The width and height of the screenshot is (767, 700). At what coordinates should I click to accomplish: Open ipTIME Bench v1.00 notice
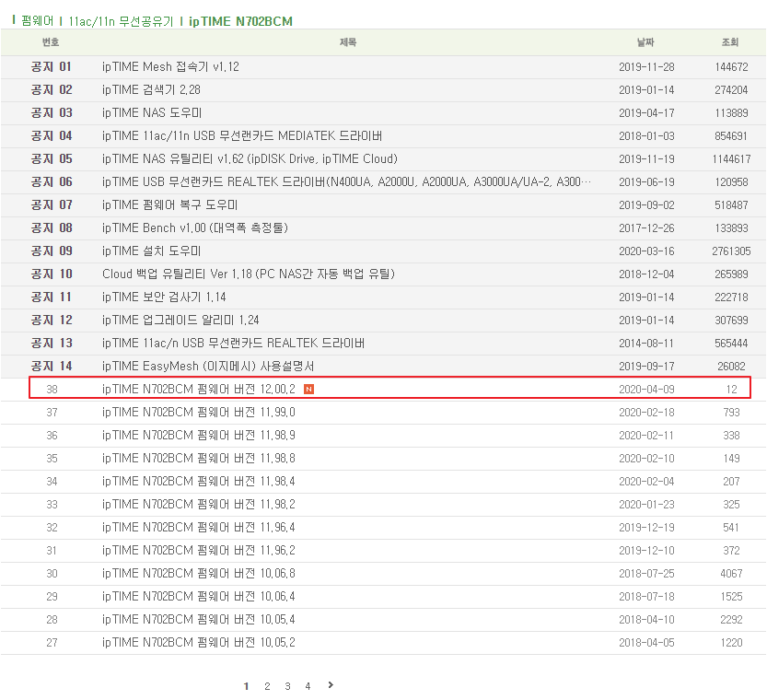point(194,227)
